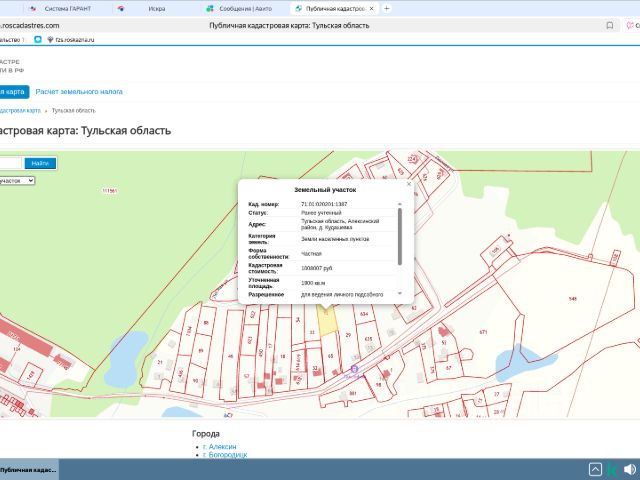Close the Земельный участок info popup

(x=408, y=184)
